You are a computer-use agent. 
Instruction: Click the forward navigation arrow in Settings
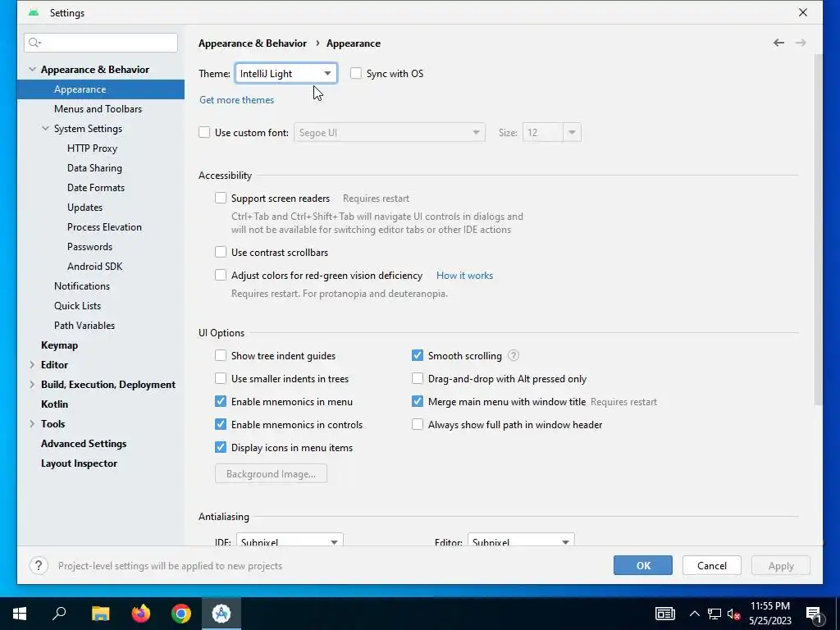[x=801, y=43]
